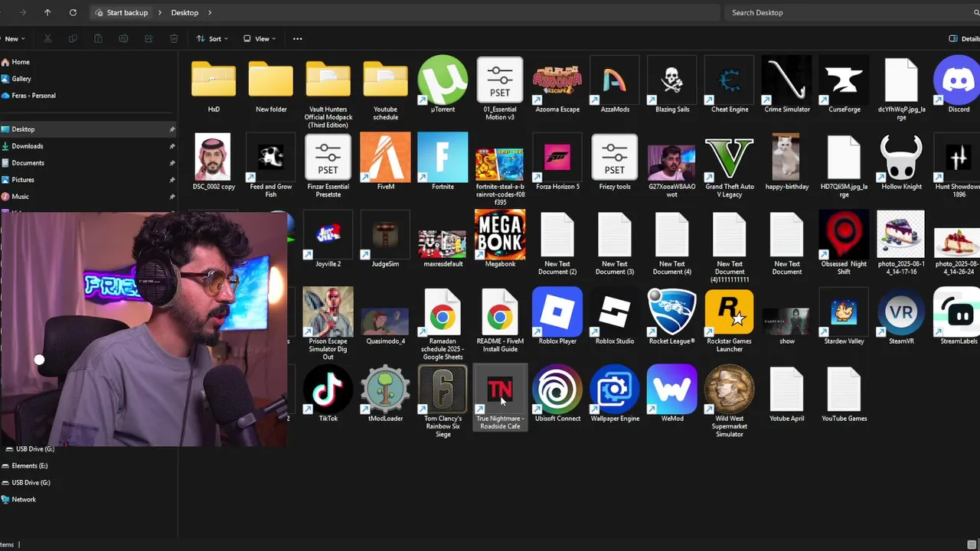980x551 pixels.
Task: Open Feras - Personal in sidebar
Action: tap(28, 96)
